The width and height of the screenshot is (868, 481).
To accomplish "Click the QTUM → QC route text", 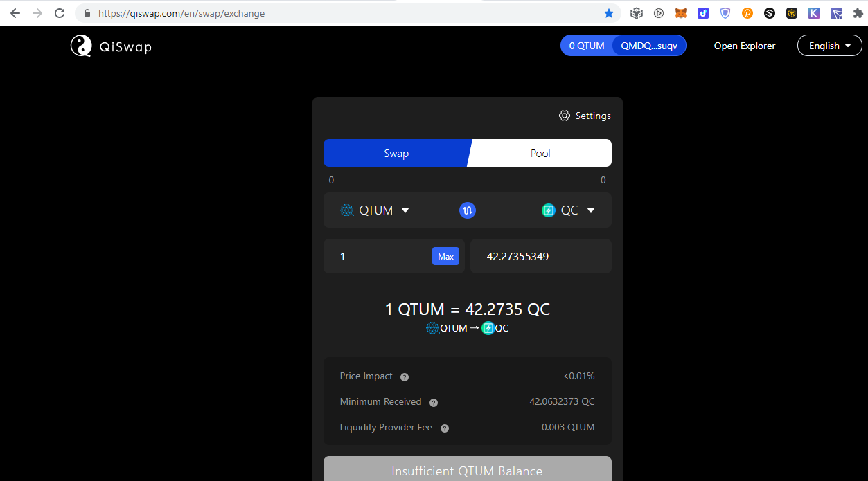I will (468, 328).
